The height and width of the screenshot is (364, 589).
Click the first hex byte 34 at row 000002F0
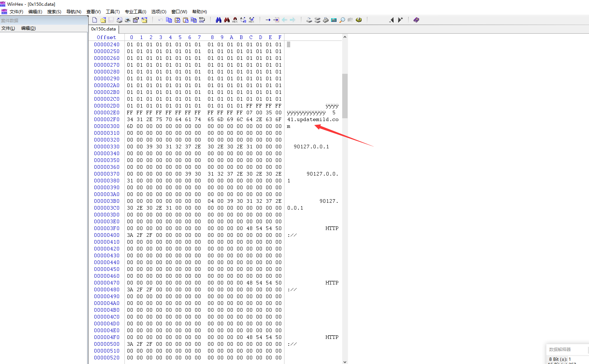(130, 119)
